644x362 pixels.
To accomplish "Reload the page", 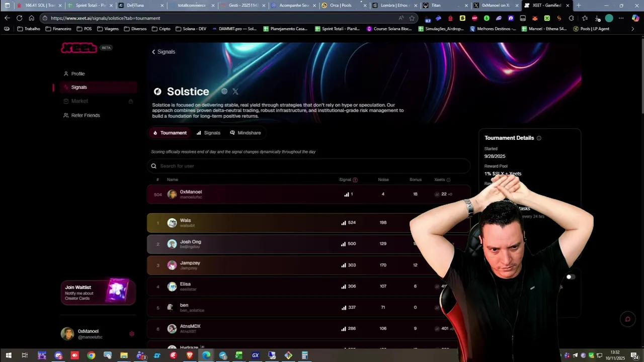I will coord(19,18).
